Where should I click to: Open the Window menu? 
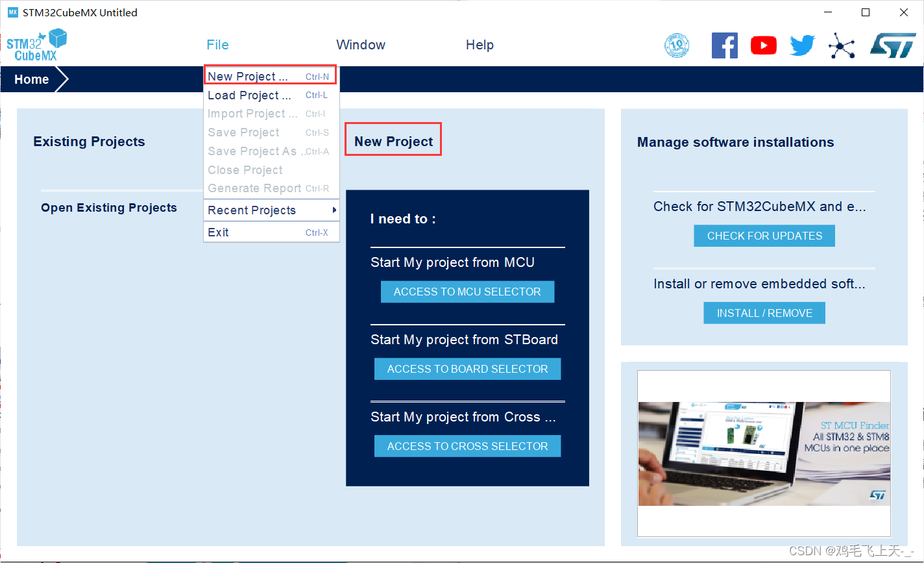[361, 45]
